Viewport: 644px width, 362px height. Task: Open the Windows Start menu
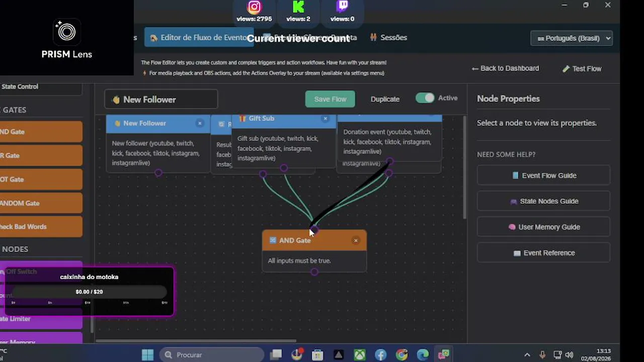[x=147, y=355]
